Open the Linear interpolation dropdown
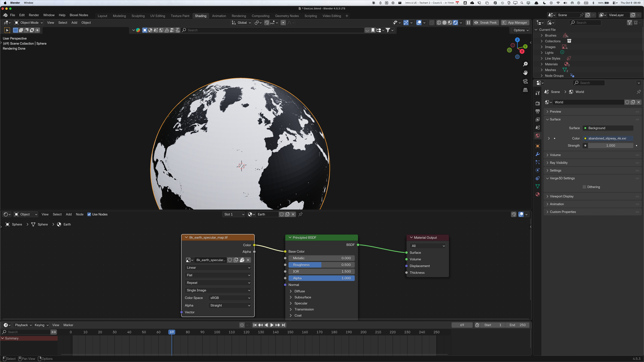The width and height of the screenshot is (644, 362). point(218,268)
